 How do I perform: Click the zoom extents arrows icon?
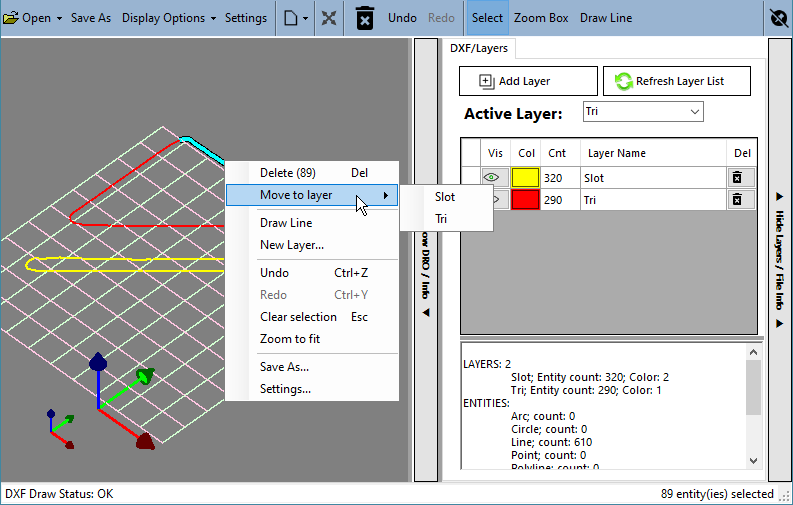(x=329, y=18)
